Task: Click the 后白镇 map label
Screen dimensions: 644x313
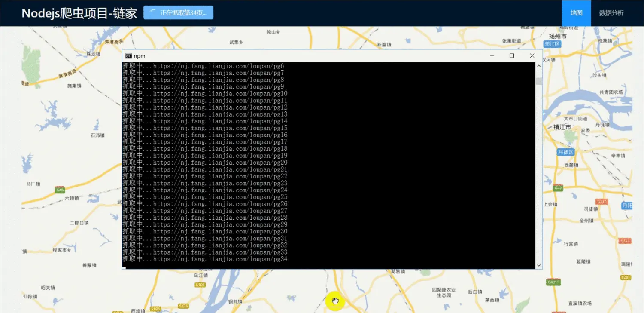Action: coord(474,292)
